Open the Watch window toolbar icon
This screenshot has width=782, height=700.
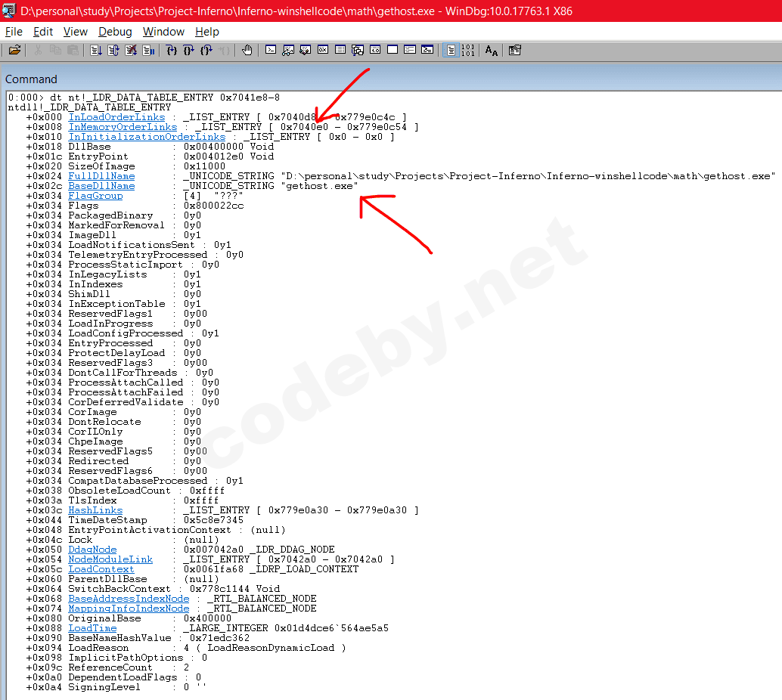[287, 50]
